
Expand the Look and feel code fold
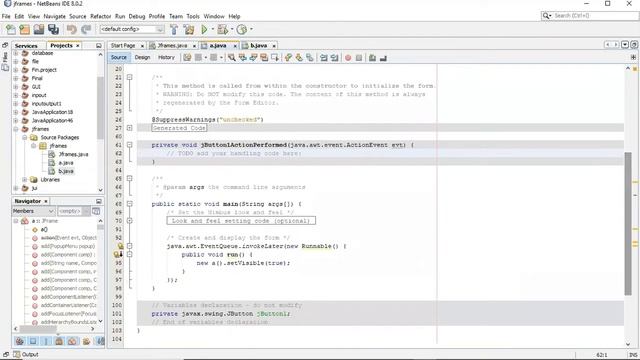(129, 221)
